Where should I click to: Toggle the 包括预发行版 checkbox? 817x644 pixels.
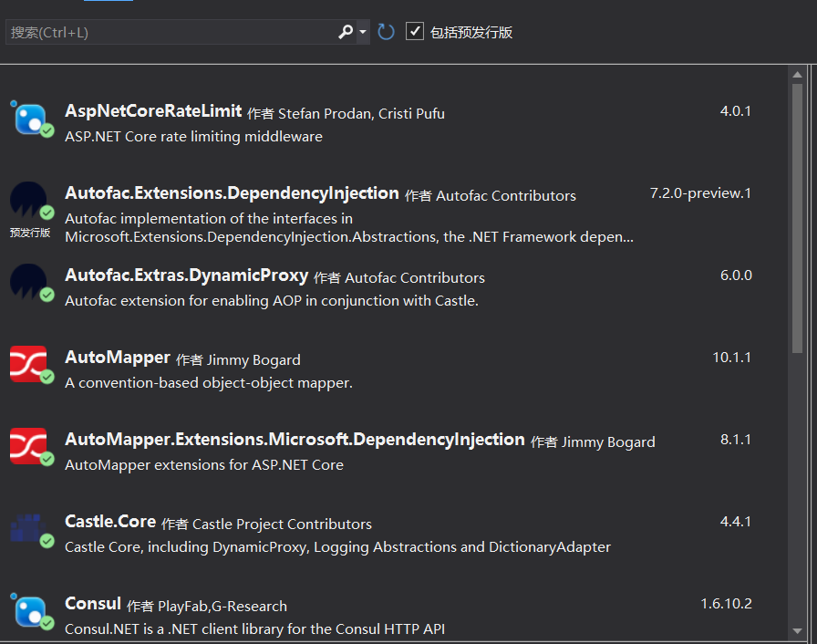415,32
